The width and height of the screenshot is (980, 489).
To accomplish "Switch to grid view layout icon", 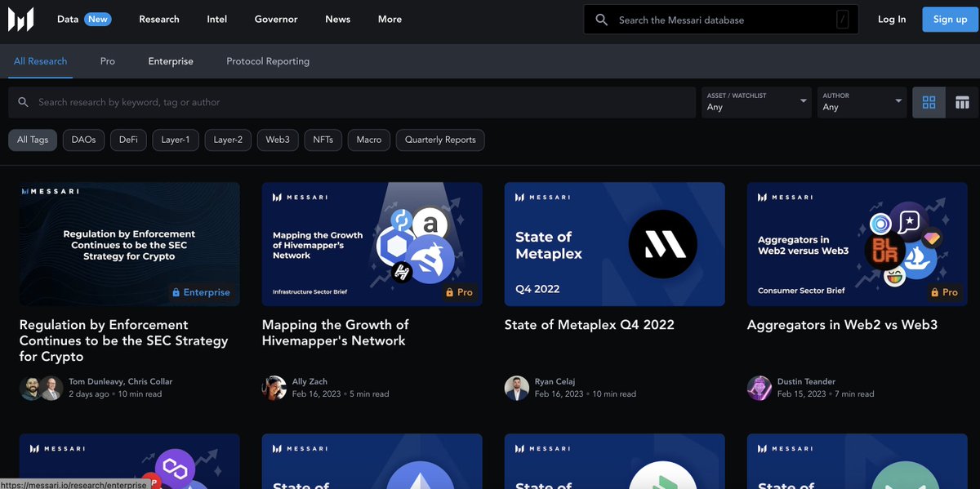I will (x=929, y=102).
